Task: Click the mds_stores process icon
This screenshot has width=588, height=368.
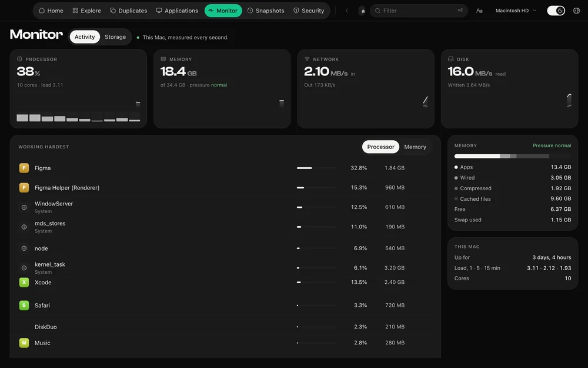Action: click(24, 227)
